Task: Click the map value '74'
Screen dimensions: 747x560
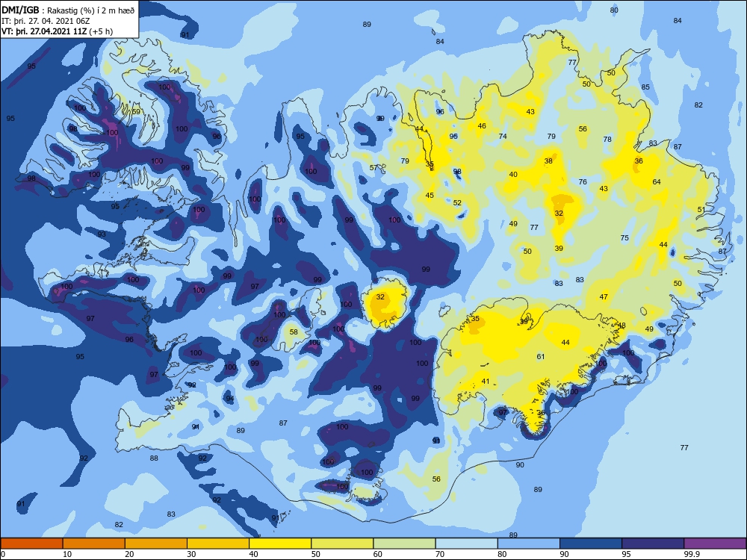Action: (503, 136)
